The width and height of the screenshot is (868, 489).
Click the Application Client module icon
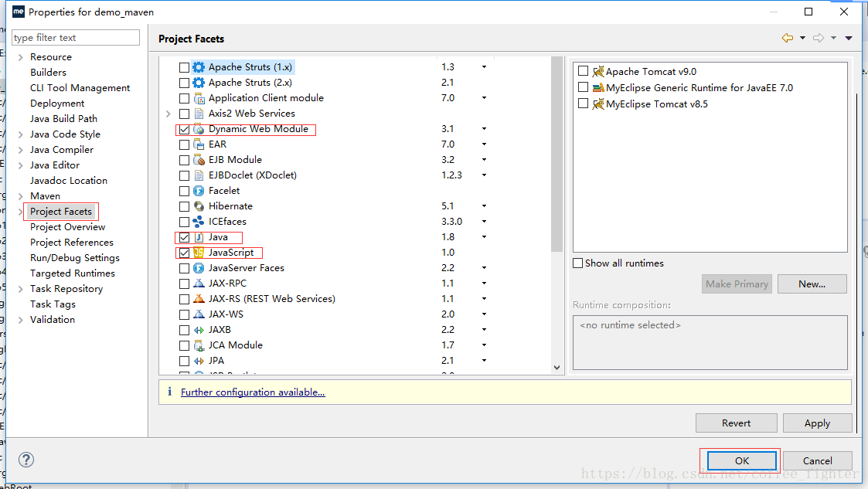point(199,98)
